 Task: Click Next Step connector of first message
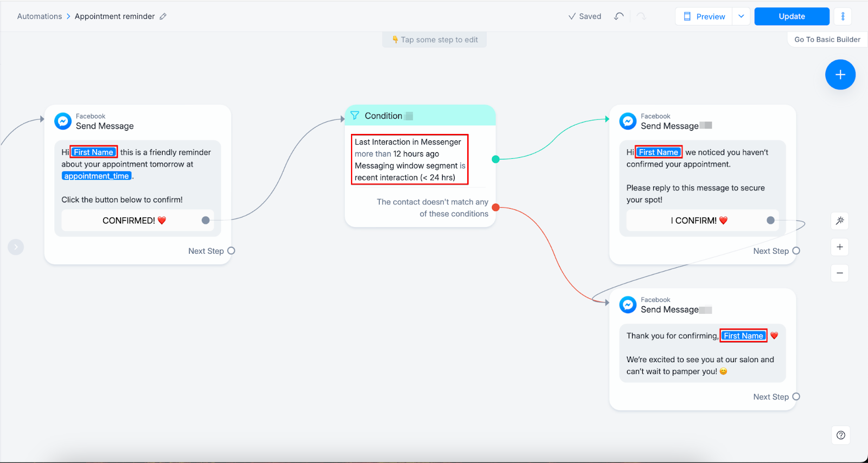point(231,251)
